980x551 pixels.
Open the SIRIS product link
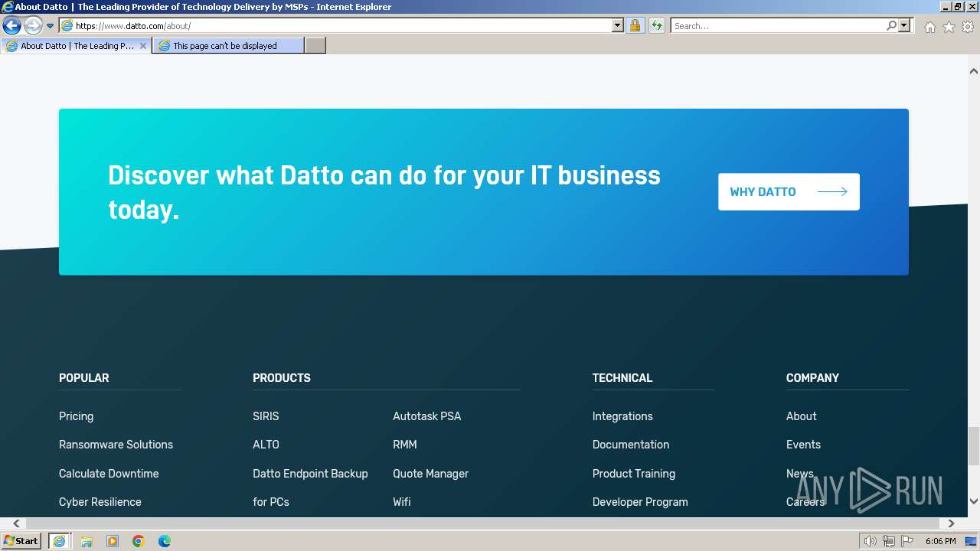pos(266,416)
